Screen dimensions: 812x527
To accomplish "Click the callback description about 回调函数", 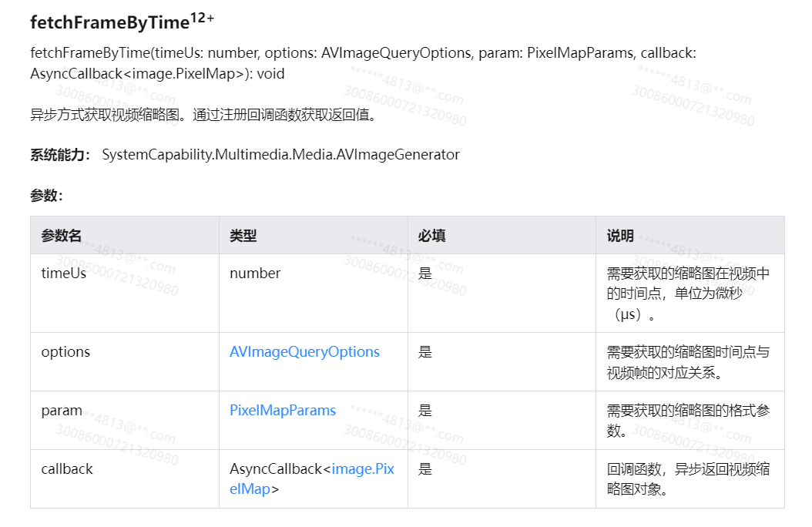I will coord(688,479).
